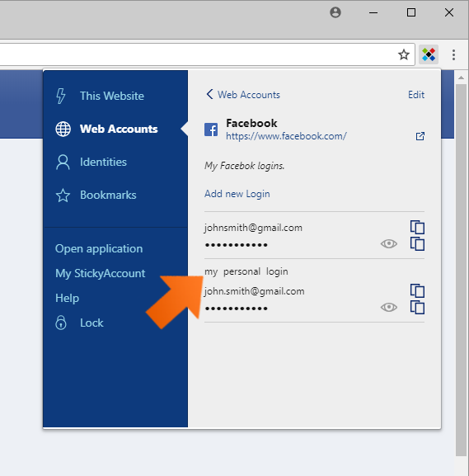Viewport: 469px width, 476px height.
Task: Open the Chrome profile avatar icon
Action: 335,12
